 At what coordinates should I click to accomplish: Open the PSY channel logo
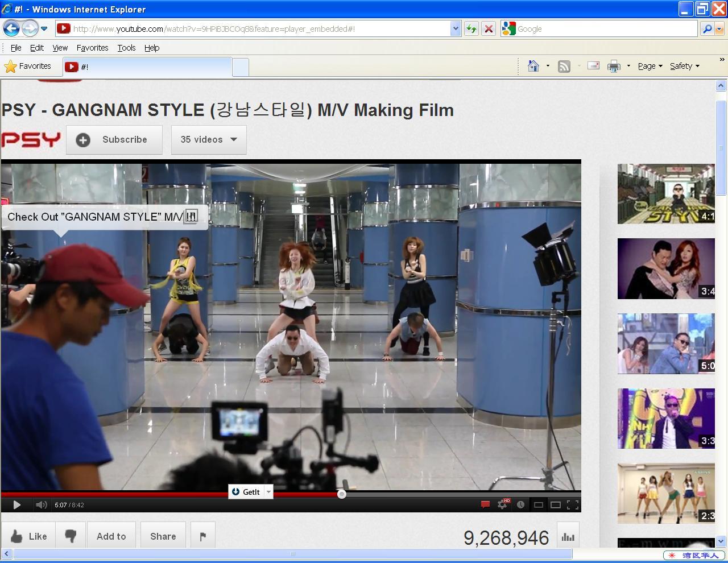coord(31,140)
